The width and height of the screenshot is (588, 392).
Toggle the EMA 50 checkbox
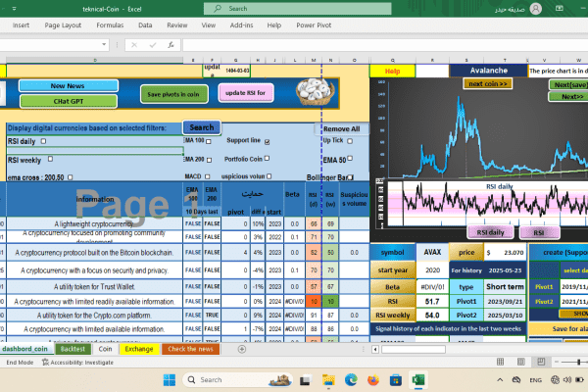click(350, 159)
